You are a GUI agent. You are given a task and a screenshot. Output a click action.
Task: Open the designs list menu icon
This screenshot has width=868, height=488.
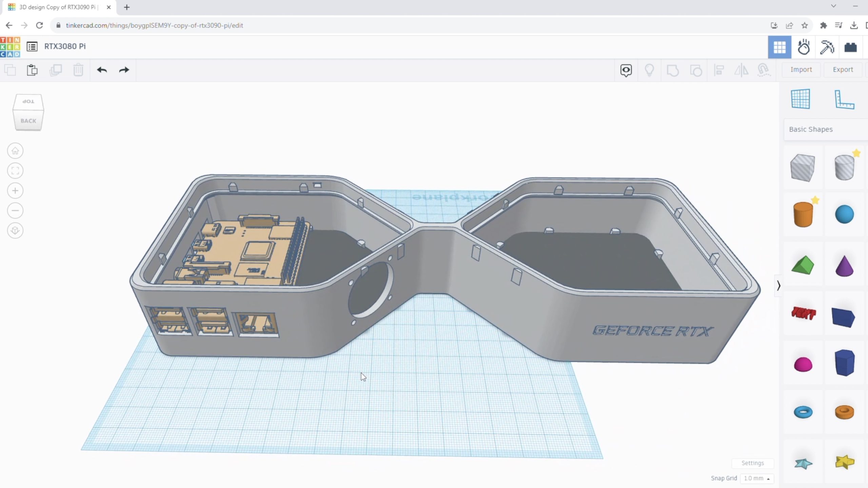(x=32, y=46)
